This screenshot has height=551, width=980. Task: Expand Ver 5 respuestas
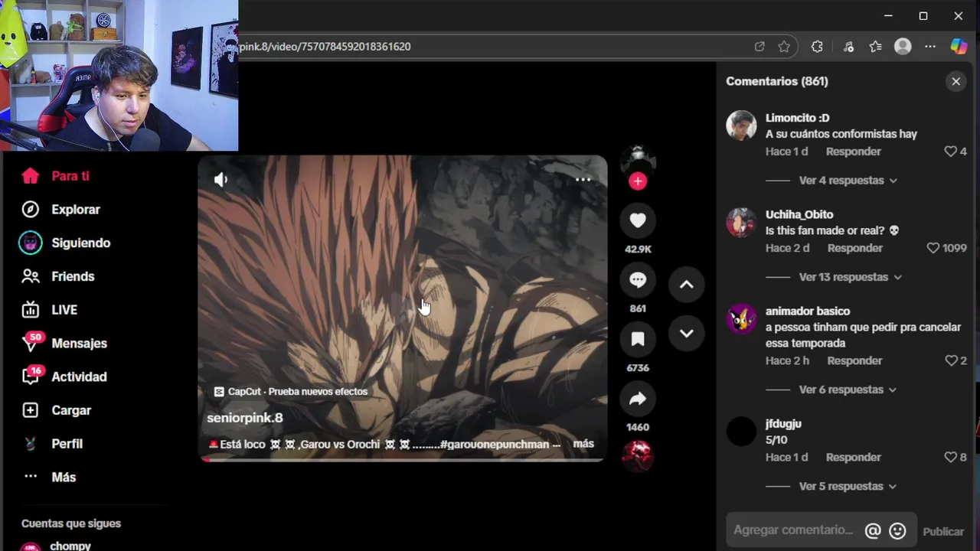(848, 486)
